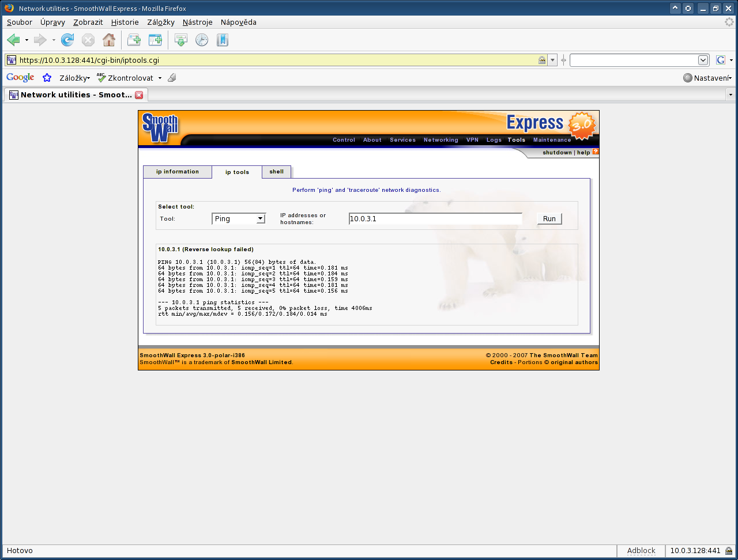Click Adblock in the status bar
The image size is (738, 560).
(641, 551)
